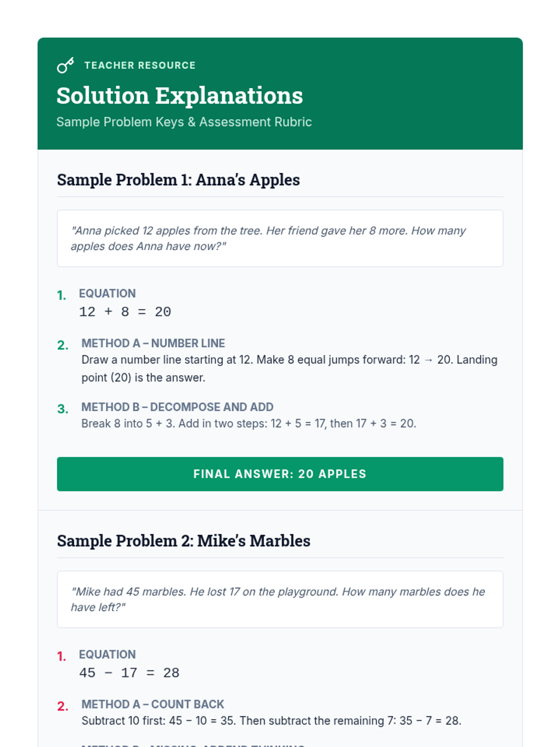Screen dimensions: 560x747
Task: Click the Anna's apples problem quote box
Action: point(280,238)
